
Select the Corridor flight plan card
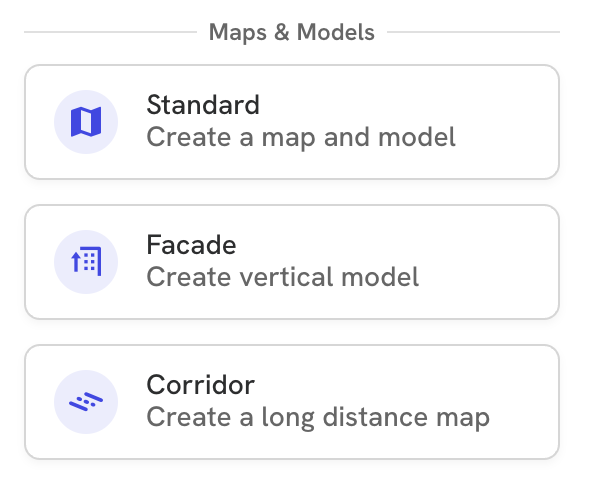click(292, 402)
